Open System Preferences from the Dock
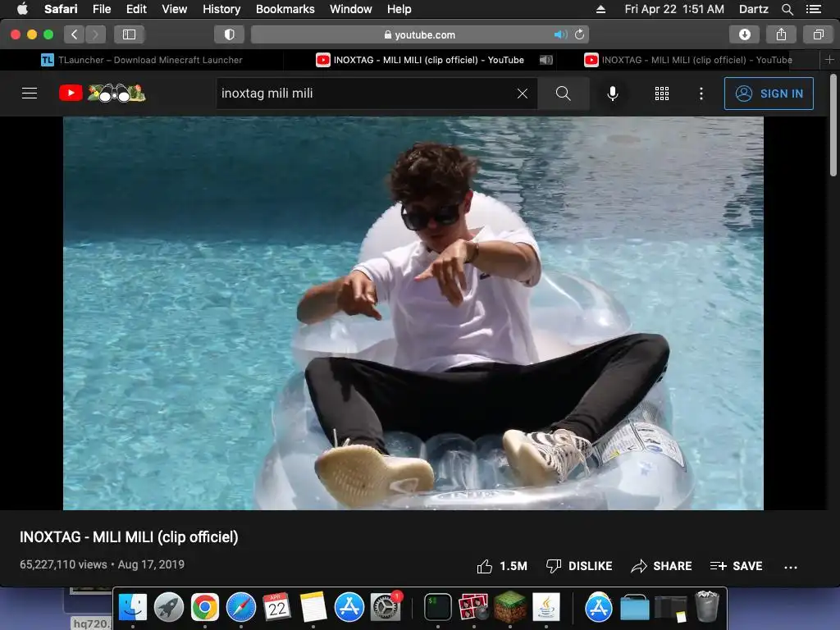The height and width of the screenshot is (630, 840). [x=386, y=607]
